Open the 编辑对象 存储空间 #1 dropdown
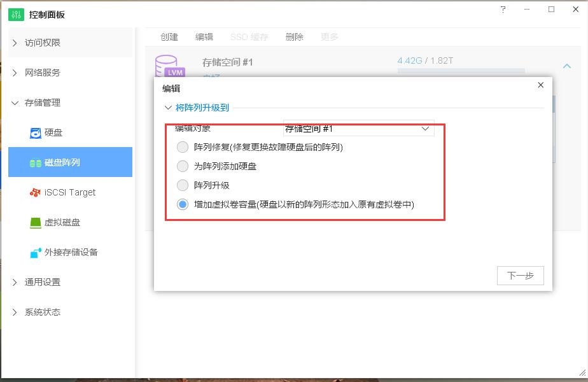Screen dimensions: 588x382 tap(358, 129)
